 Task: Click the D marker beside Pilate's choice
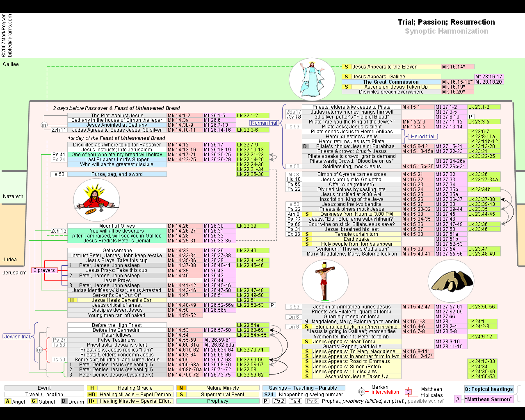click(305, 146)
